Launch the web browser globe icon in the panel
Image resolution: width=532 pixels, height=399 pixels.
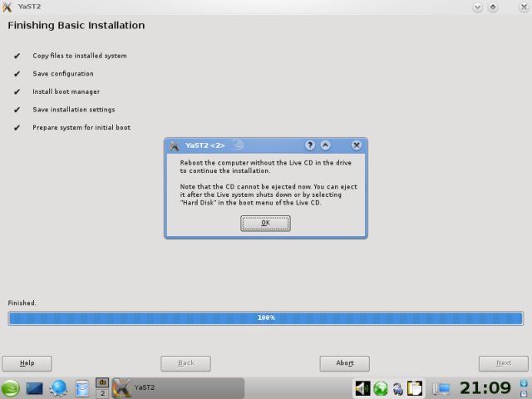(x=58, y=388)
